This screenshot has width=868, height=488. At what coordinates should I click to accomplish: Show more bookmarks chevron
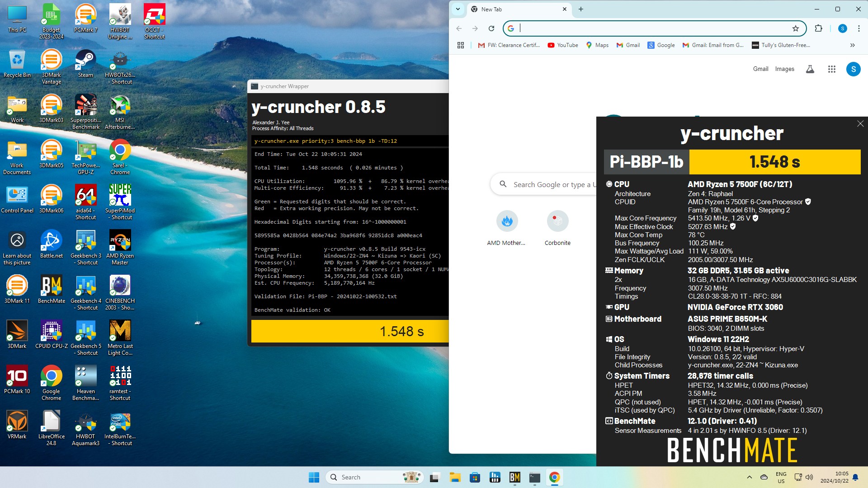[x=853, y=45]
